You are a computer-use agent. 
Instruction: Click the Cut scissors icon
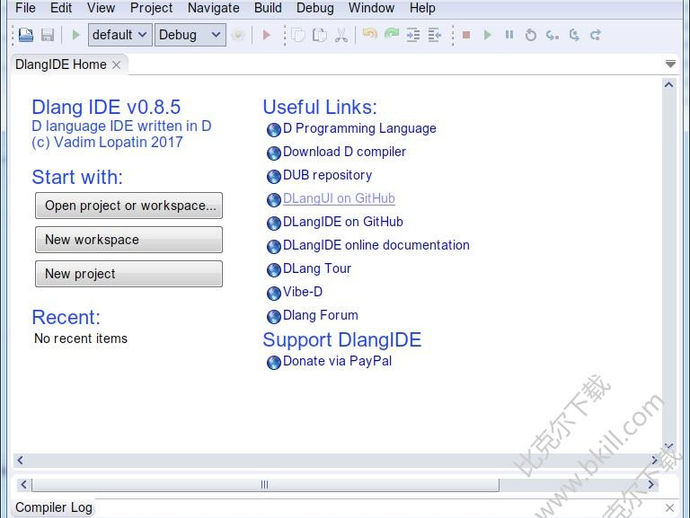pyautogui.click(x=341, y=35)
